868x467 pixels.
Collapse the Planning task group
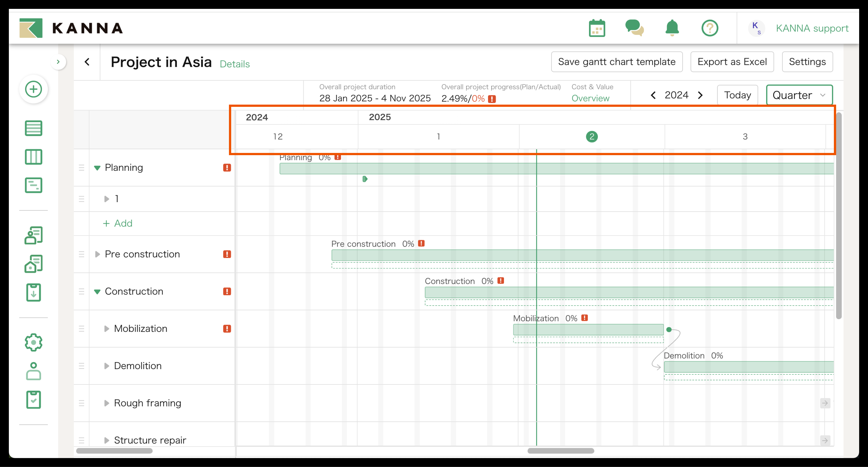click(x=97, y=168)
